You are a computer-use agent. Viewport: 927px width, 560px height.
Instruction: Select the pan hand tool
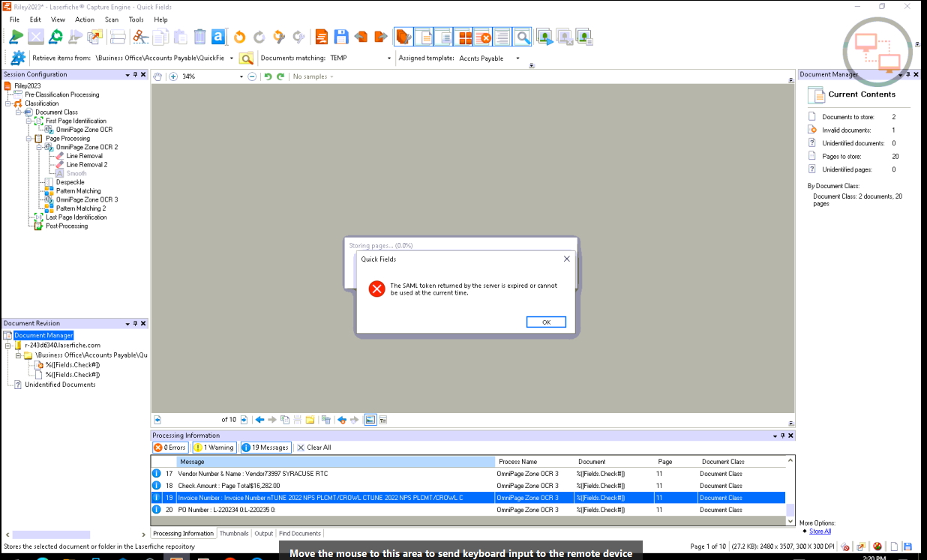157,76
